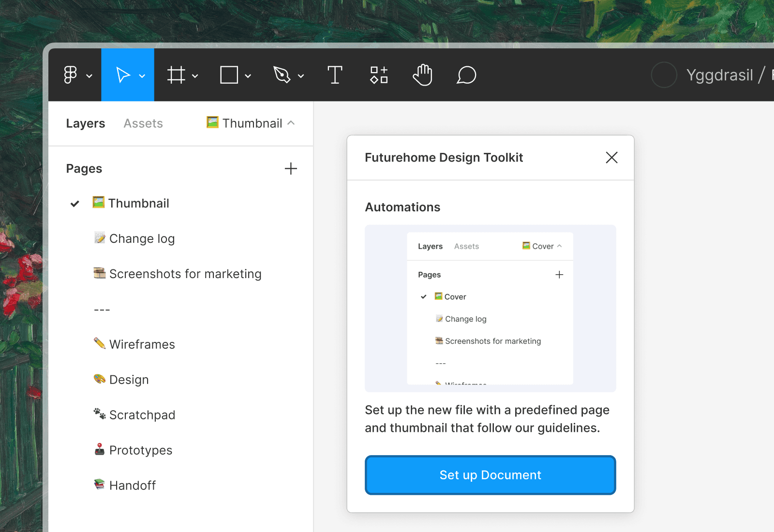The height and width of the screenshot is (532, 774).
Task: Add a new page
Action: click(x=291, y=169)
